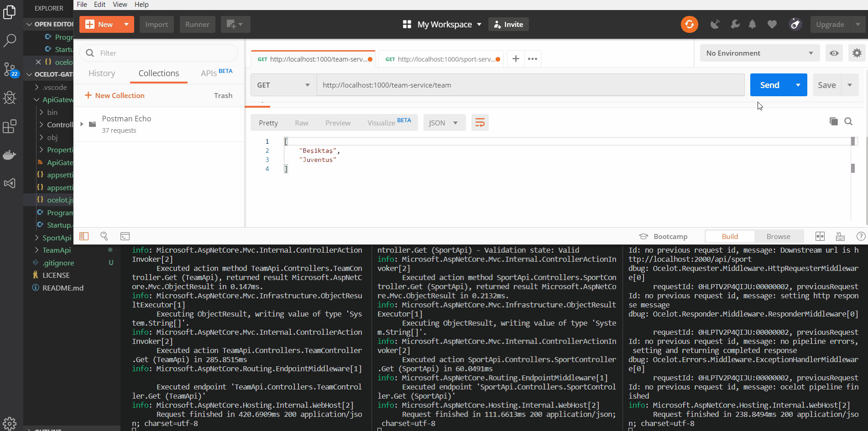868x431 pixels.
Task: Click the heart icon in Postman header
Action: [x=772, y=24]
